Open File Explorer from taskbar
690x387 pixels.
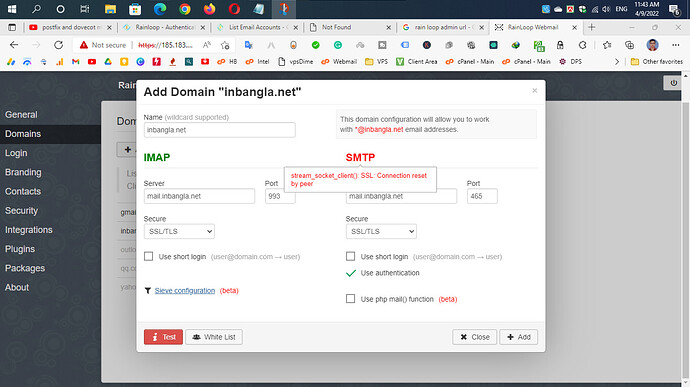tap(110, 9)
